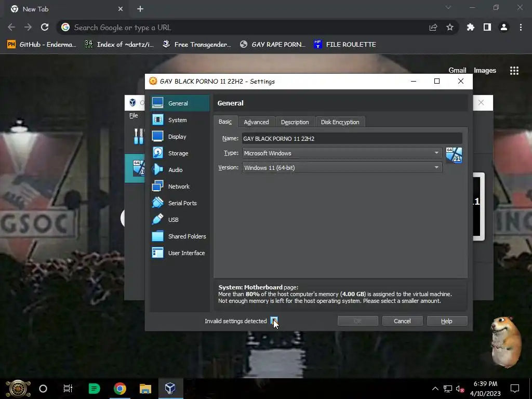This screenshot has height=399, width=532.
Task: Open VirtualBox from the taskbar
Action: [170, 389]
